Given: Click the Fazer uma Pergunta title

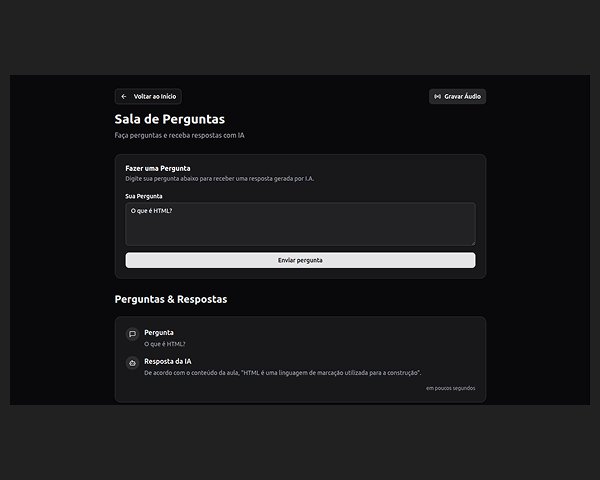Looking at the screenshot, I should (x=158, y=168).
